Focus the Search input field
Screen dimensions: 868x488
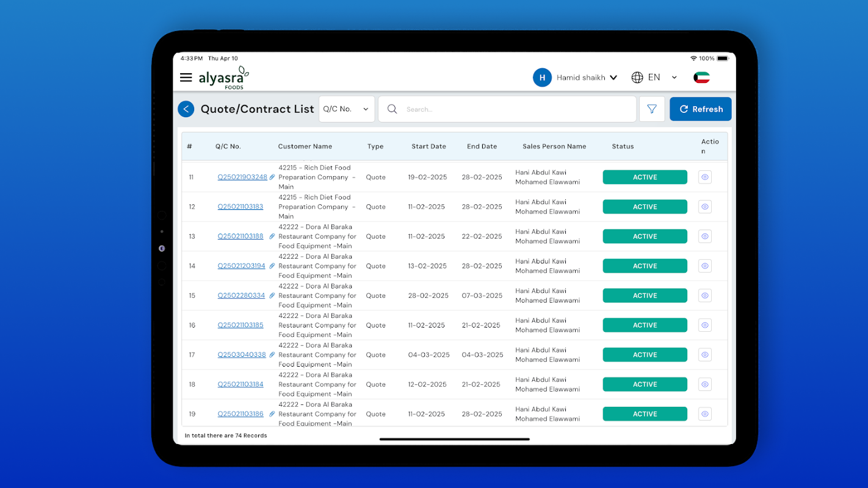(x=507, y=109)
